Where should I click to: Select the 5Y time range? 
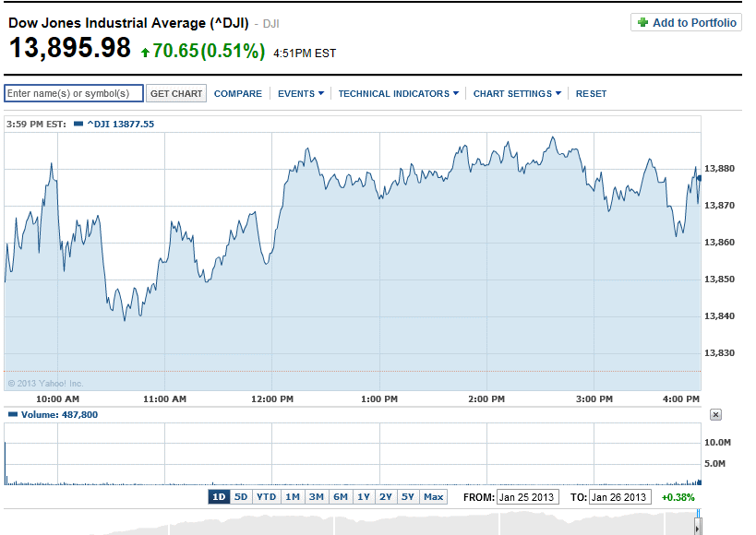point(407,496)
